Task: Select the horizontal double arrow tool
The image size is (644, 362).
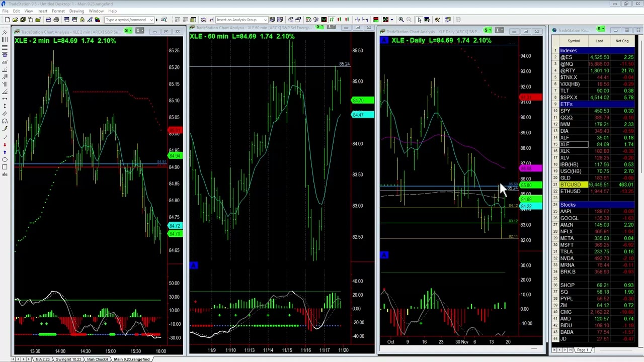Action: coord(5,99)
